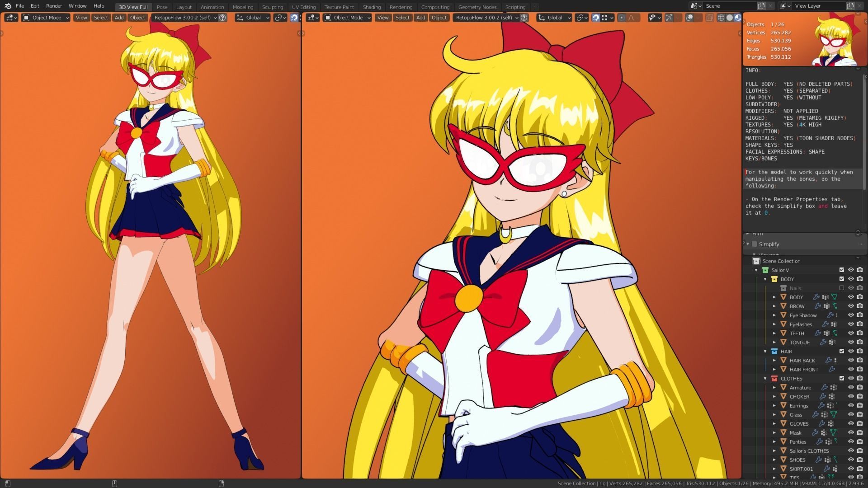The width and height of the screenshot is (868, 488).
Task: Click Object menu in right viewport
Action: tap(439, 18)
